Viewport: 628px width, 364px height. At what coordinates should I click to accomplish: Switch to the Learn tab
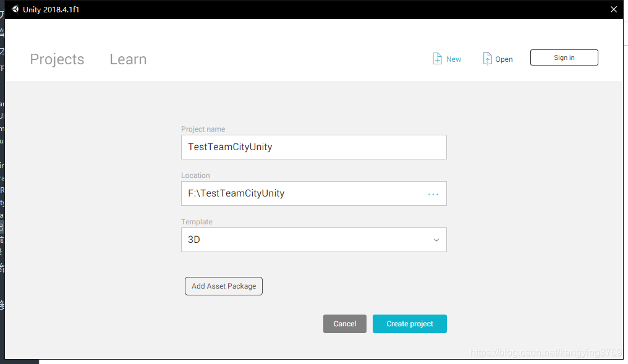[128, 59]
